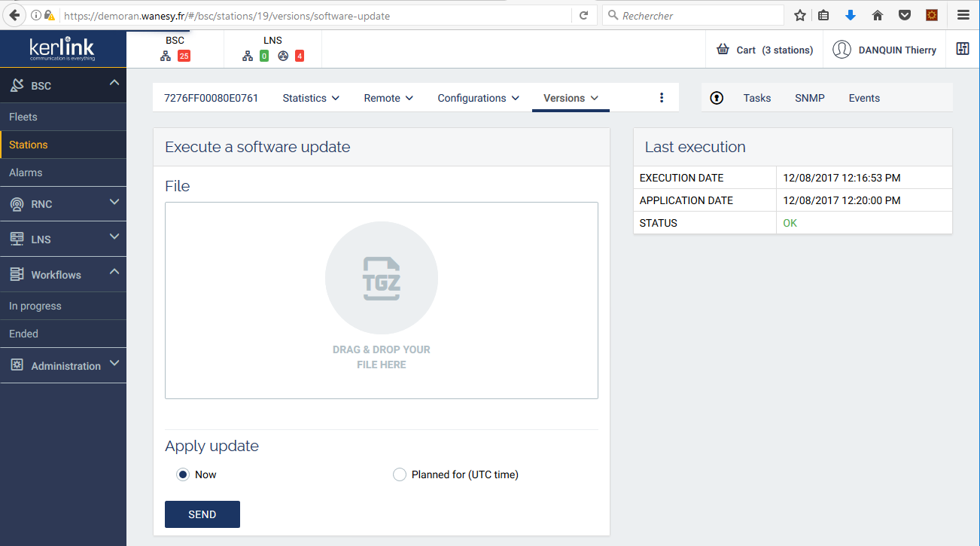Click the Kerlink logo
Image resolution: width=980 pixels, height=546 pixels.
tap(62, 49)
